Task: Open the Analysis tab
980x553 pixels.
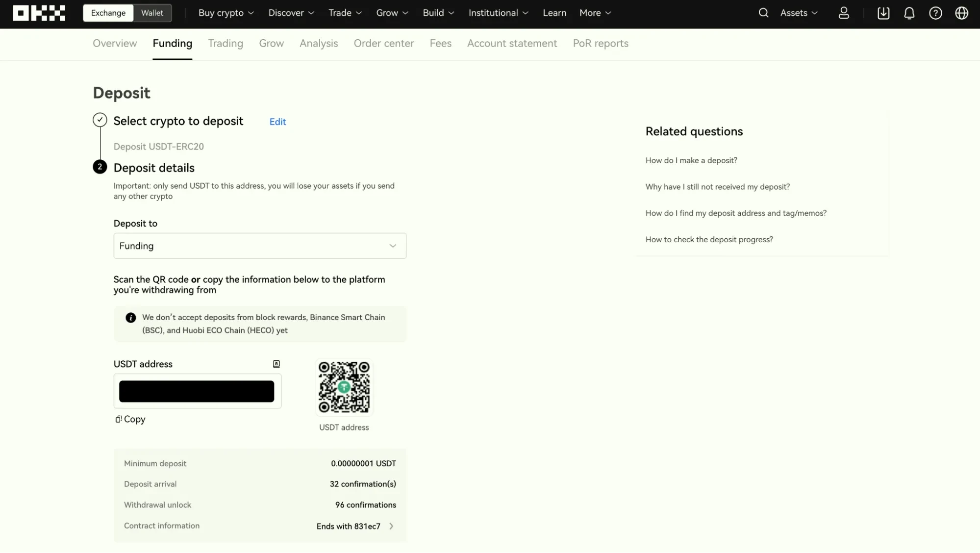Action: [x=319, y=44]
